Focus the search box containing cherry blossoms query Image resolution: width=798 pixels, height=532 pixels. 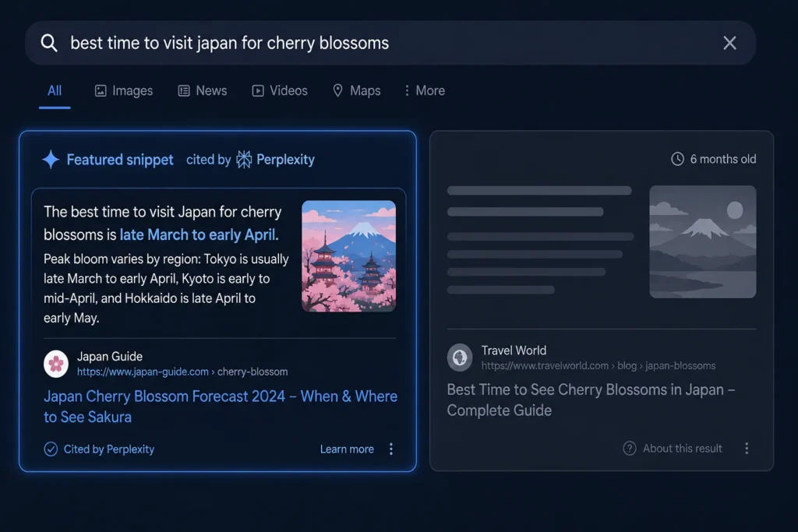point(390,43)
